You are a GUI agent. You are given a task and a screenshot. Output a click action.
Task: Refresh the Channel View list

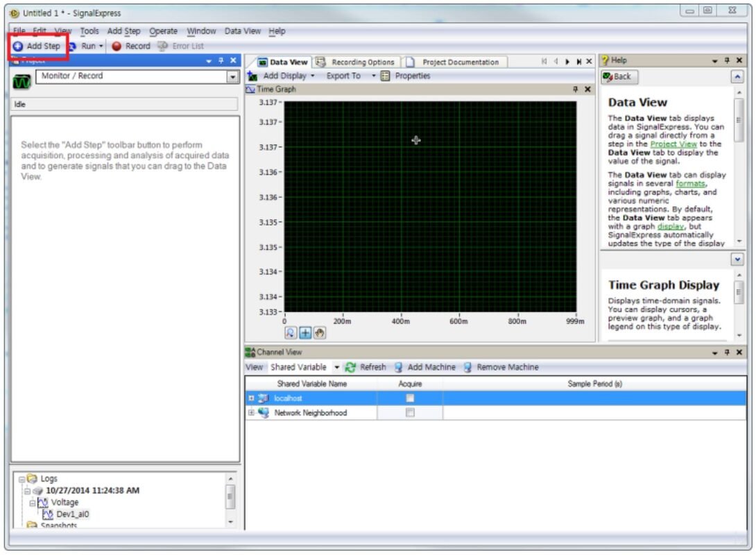366,368
